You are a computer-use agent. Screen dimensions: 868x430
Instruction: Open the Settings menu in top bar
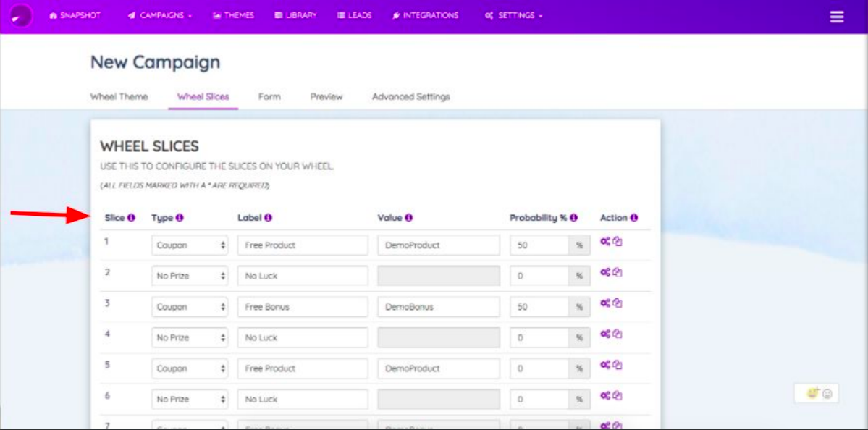[x=514, y=15]
